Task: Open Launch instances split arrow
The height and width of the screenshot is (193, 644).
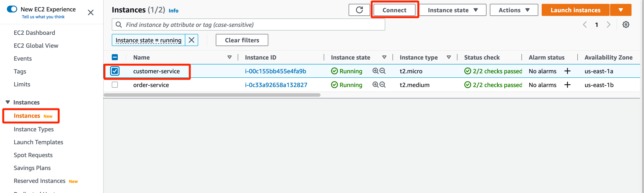Action: click(621, 10)
